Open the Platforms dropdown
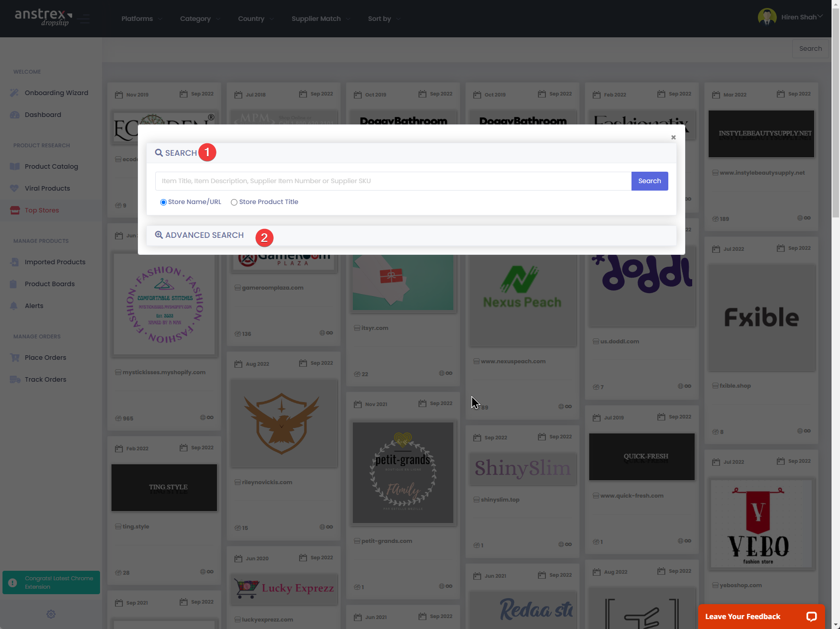The width and height of the screenshot is (840, 629). (x=142, y=19)
